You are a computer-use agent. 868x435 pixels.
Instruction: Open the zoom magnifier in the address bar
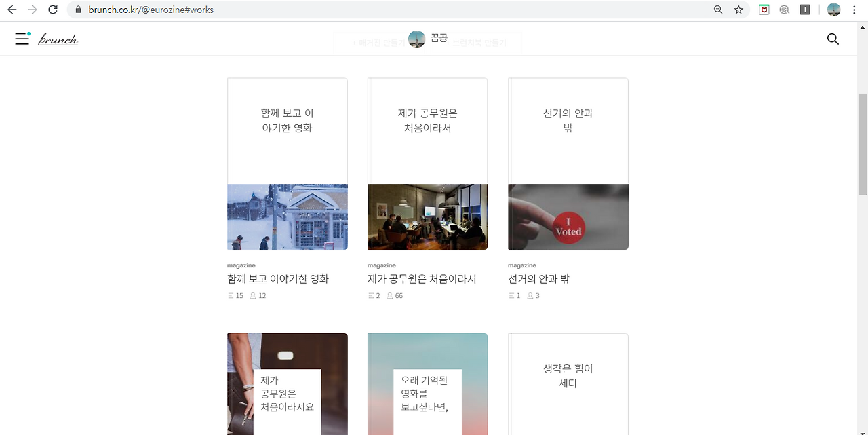point(718,10)
